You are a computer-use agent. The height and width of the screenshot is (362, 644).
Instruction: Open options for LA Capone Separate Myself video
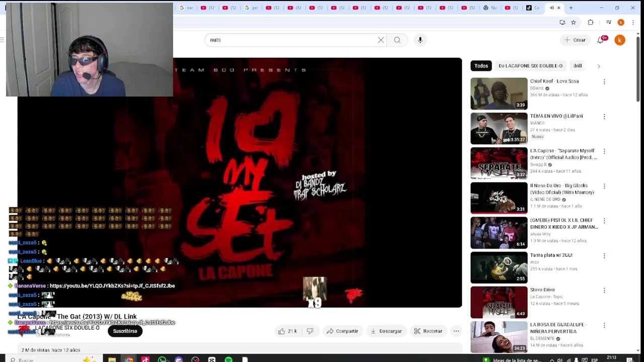click(x=604, y=151)
